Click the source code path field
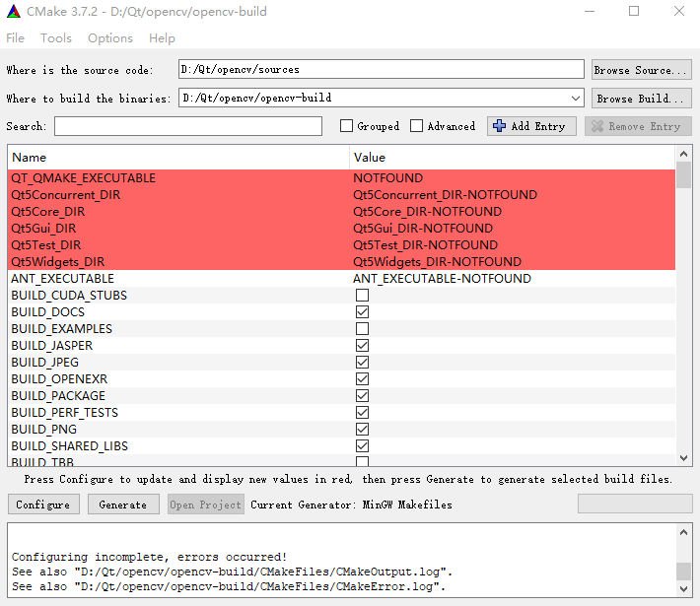The width and height of the screenshot is (700, 606). point(382,69)
